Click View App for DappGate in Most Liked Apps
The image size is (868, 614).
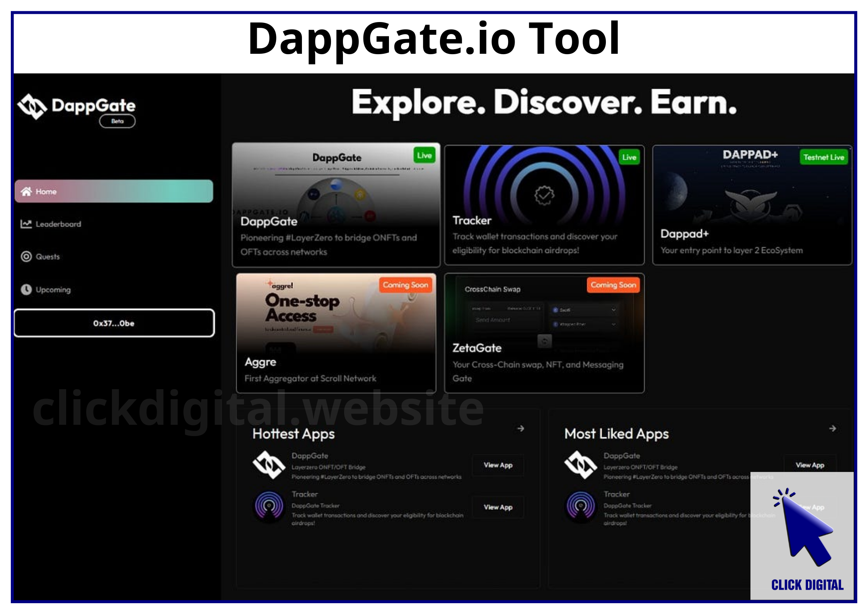click(x=810, y=465)
